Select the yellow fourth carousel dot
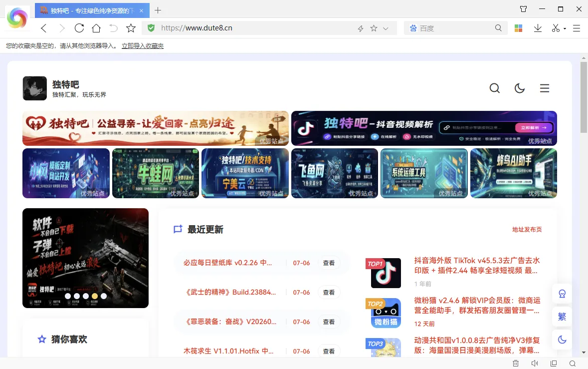The width and height of the screenshot is (588, 369). (x=95, y=296)
